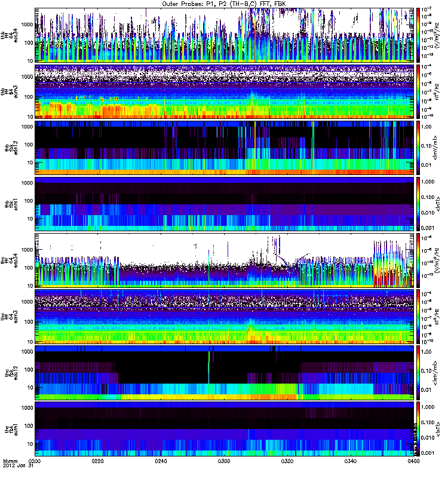This screenshot has width=448, height=478.
Task: Click the 'thb fff 64 scm3' y-axis label
Action: pyautogui.click(x=9, y=91)
